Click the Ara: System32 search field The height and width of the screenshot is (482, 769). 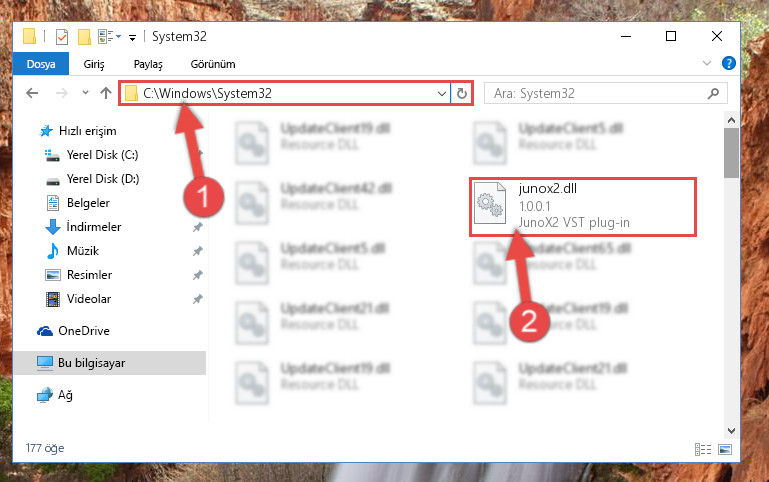598,93
